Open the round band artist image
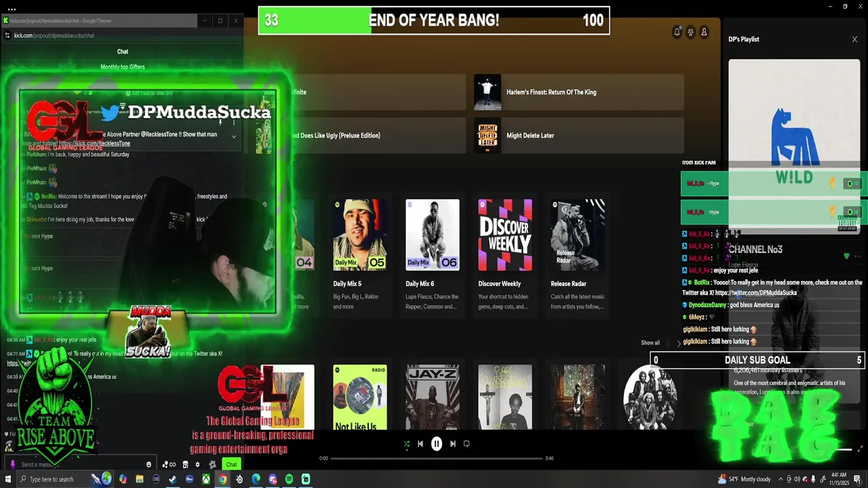 [650, 397]
